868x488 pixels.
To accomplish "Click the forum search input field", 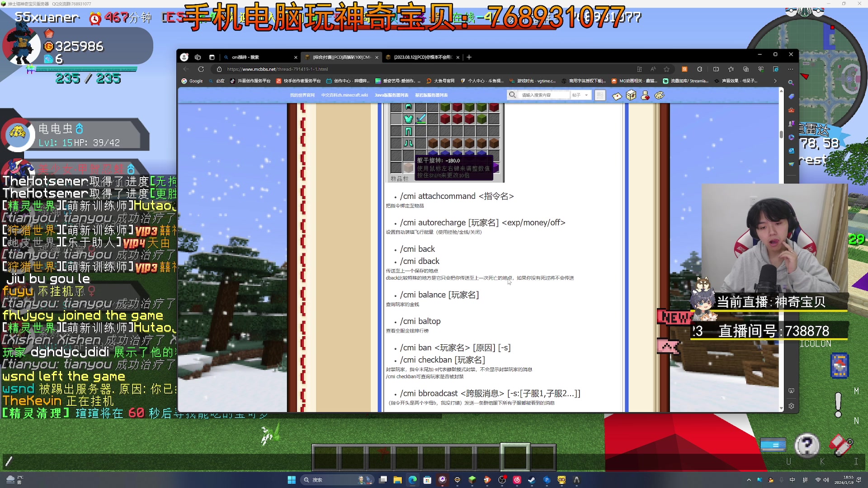I will (544, 95).
